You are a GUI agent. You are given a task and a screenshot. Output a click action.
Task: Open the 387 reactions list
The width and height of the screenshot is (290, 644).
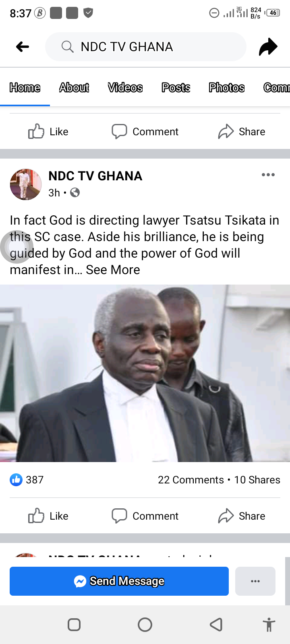point(27,480)
